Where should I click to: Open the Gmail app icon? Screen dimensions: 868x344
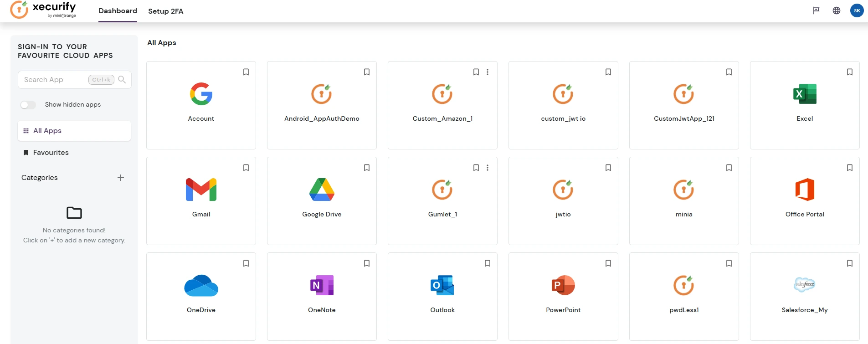201,190
